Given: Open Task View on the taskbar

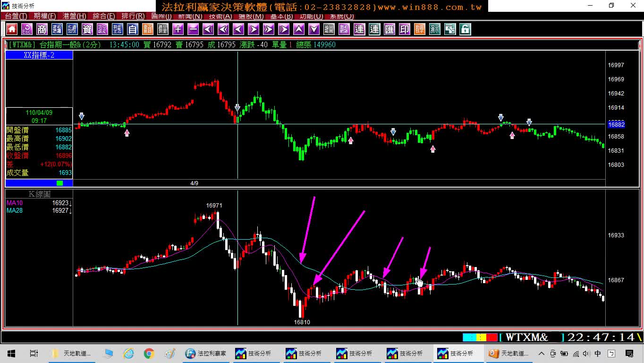Looking at the screenshot, I should pos(34,353).
